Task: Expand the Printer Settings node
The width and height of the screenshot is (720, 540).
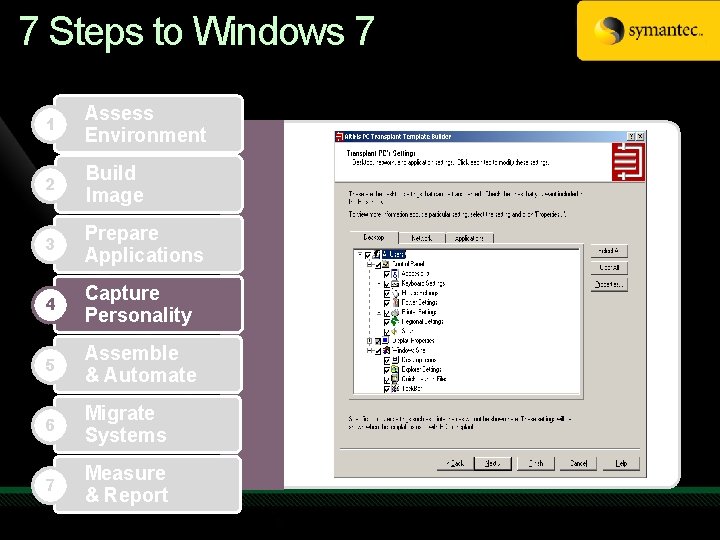Action: (x=379, y=313)
